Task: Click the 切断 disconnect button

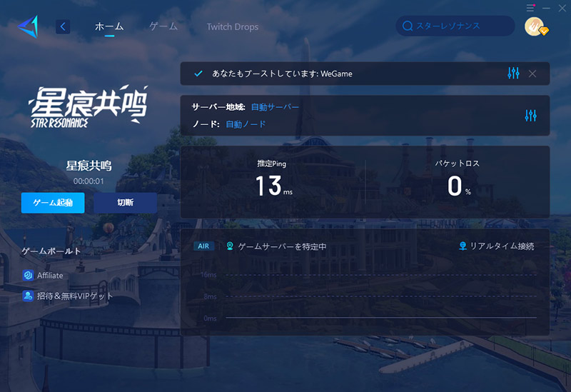Action: pyautogui.click(x=126, y=203)
